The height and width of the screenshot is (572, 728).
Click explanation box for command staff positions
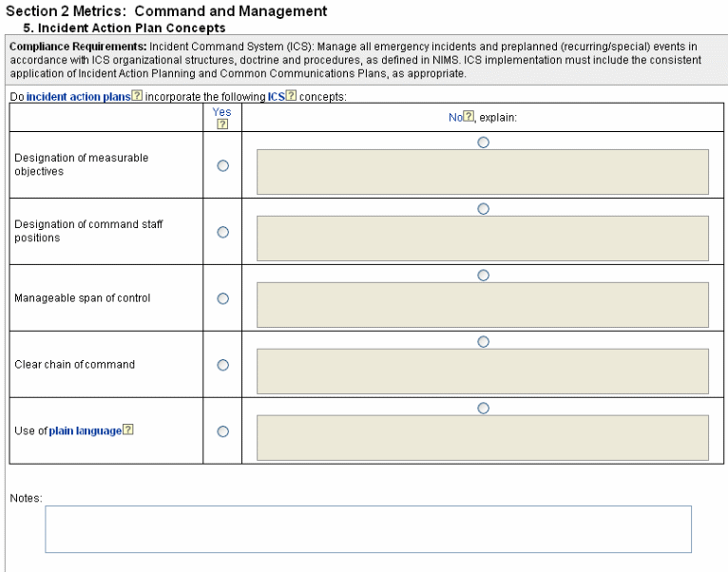(x=483, y=238)
